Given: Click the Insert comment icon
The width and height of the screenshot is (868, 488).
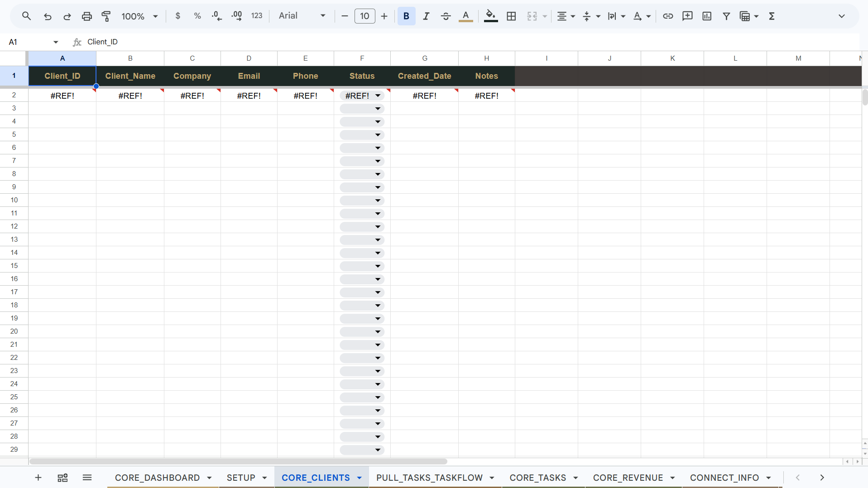Looking at the screenshot, I should point(687,16).
